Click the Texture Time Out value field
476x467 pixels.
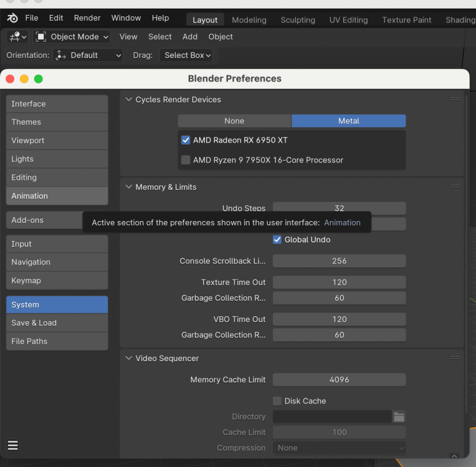[339, 283]
